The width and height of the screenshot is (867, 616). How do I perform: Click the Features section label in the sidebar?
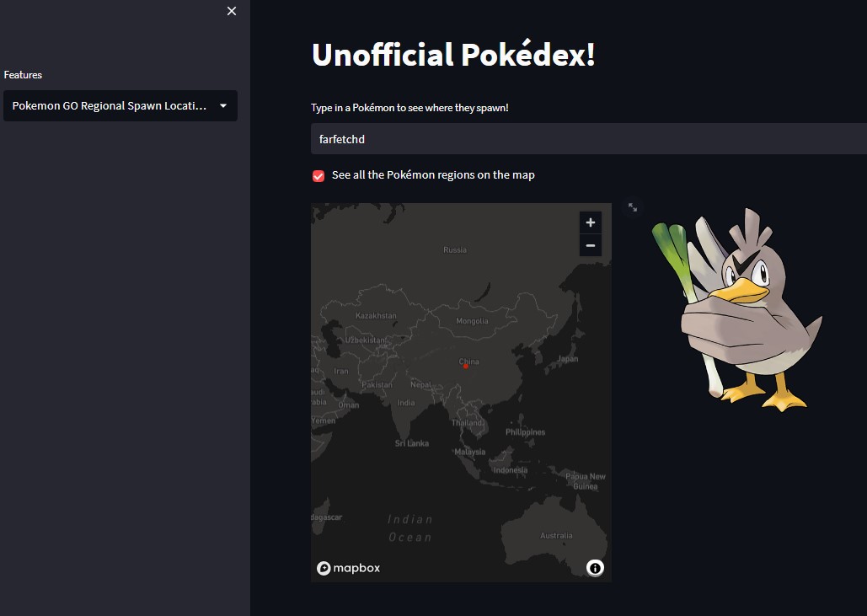tap(23, 74)
